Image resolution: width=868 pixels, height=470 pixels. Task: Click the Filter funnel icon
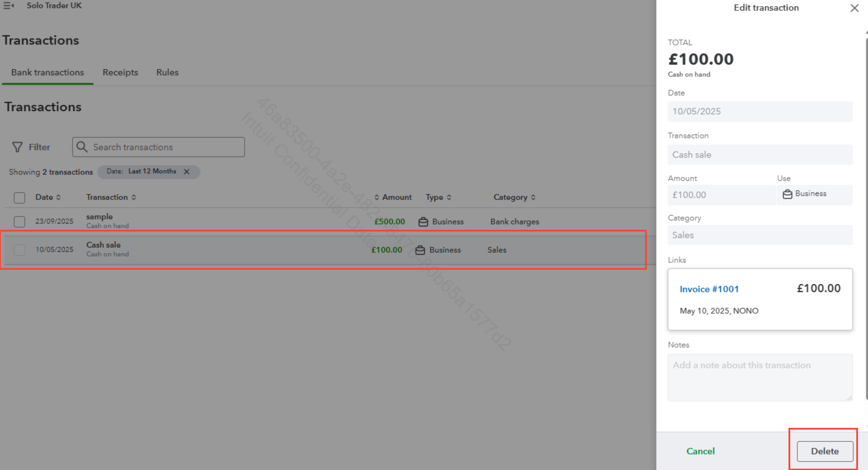click(x=17, y=147)
